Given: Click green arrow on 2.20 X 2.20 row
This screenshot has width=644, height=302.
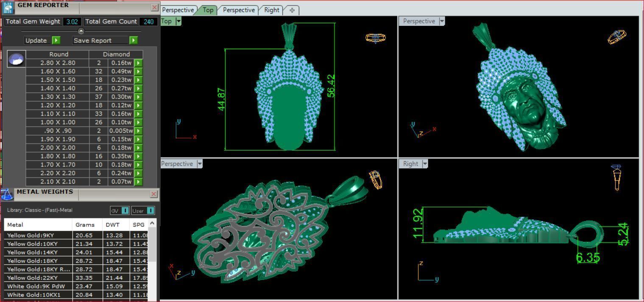Looking at the screenshot, I should [x=138, y=173].
